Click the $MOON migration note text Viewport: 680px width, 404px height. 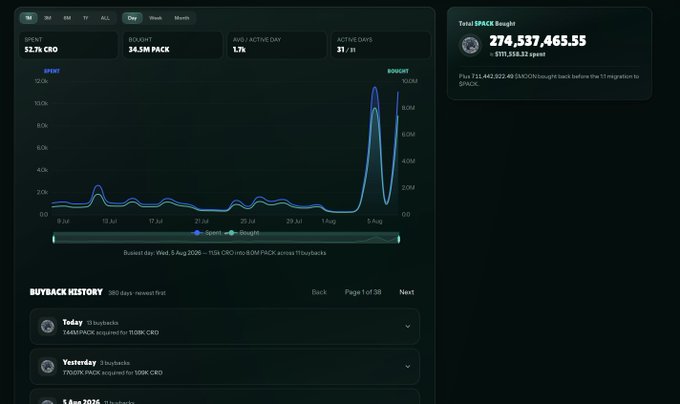(549, 80)
